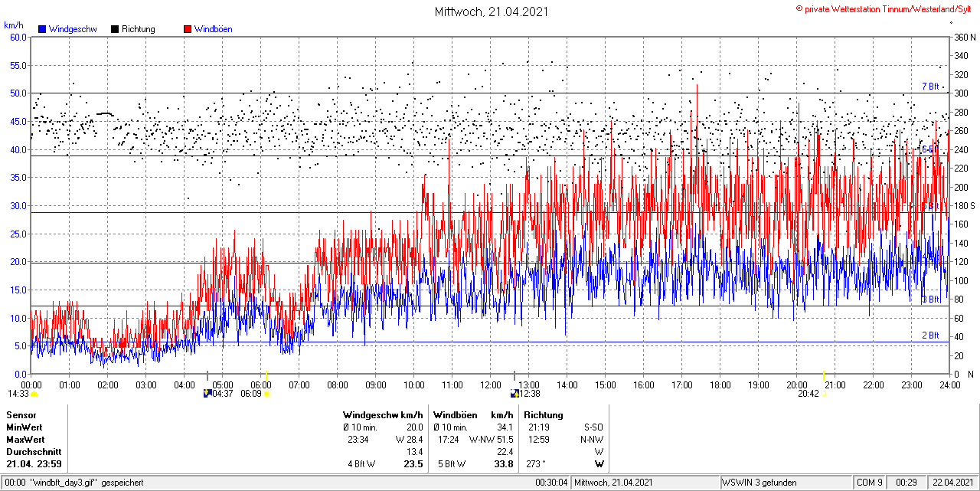Click the 00:29 status bar cell
Viewport: 980px width, 491px height.
(x=906, y=483)
